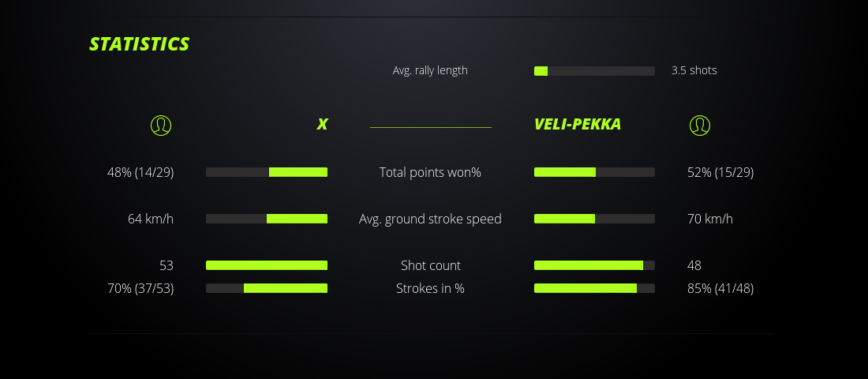Click the STATISTICS heading
868x379 pixels.
click(x=140, y=44)
